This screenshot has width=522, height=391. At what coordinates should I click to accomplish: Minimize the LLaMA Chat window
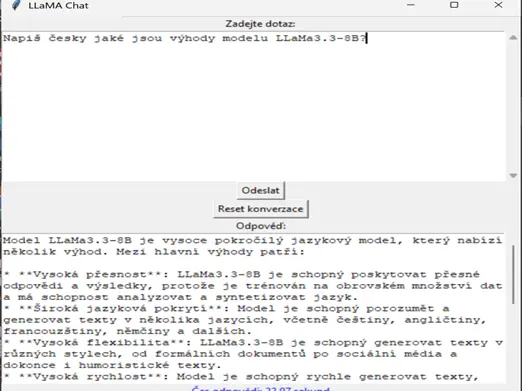click(411, 5)
